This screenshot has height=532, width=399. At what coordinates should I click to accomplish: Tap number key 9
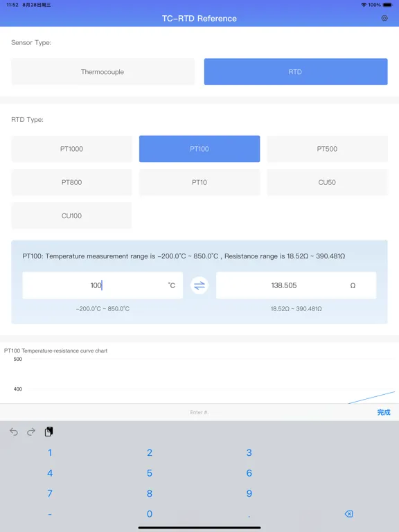[249, 493]
